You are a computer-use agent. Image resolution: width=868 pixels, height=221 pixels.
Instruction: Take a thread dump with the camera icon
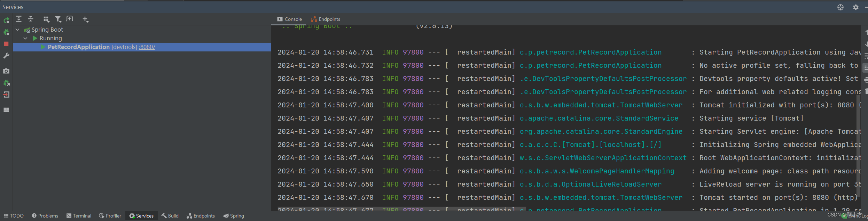click(x=6, y=71)
